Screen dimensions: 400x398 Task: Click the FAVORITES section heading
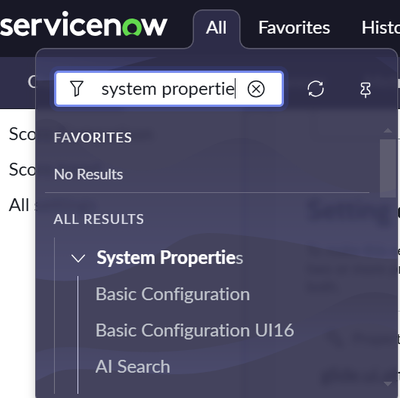(x=93, y=138)
